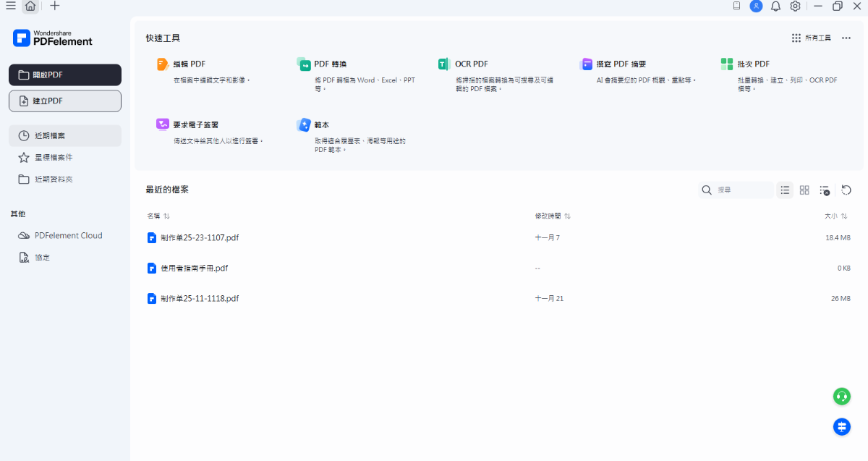Click the green headset support icon
This screenshot has height=461, width=868.
point(841,396)
